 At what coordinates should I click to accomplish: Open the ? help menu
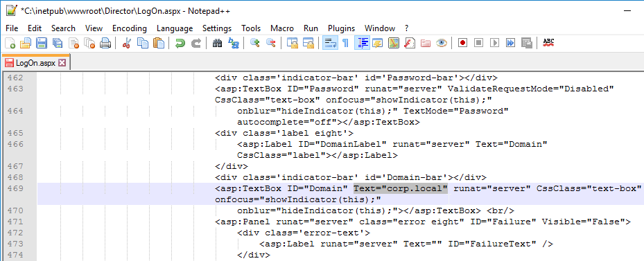(406, 28)
